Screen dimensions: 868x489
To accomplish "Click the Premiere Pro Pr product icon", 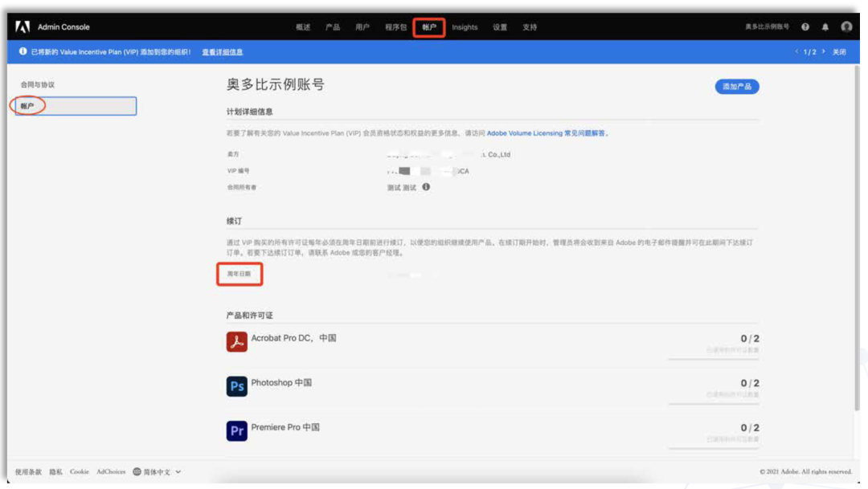I will point(235,431).
